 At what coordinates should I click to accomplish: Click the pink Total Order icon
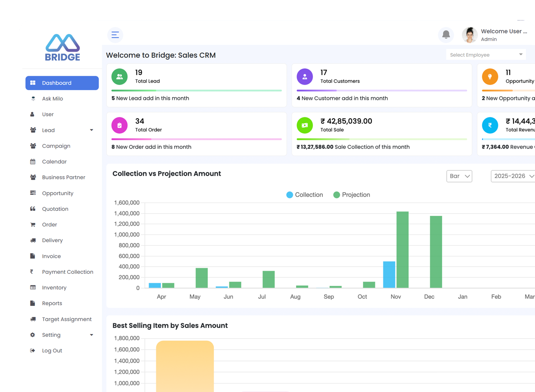tap(119, 125)
